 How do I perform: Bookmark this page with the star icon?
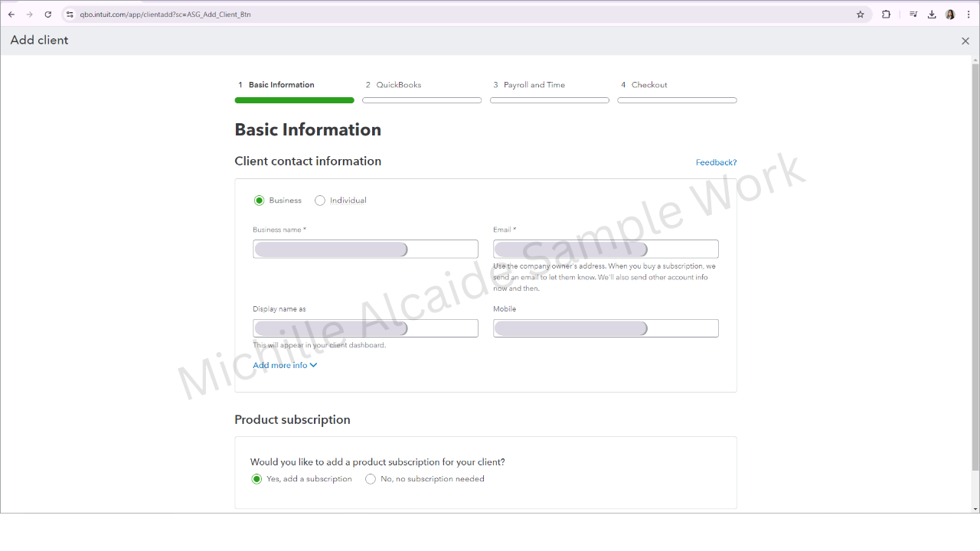pos(861,15)
